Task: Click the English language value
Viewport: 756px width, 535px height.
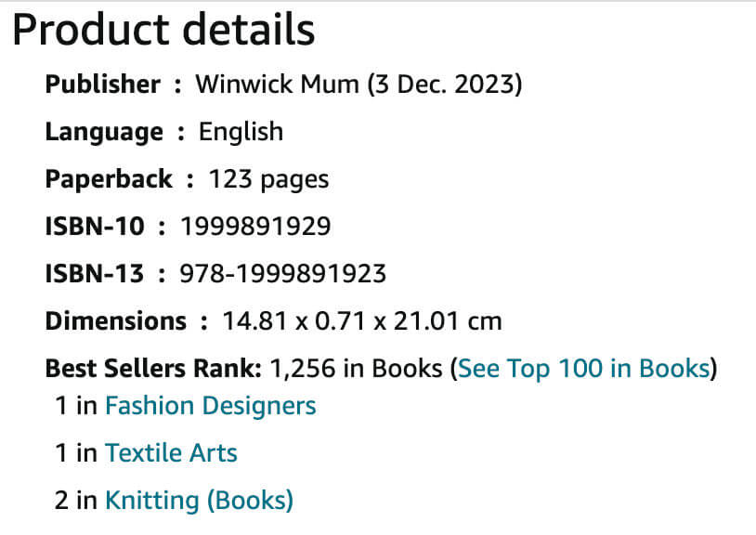Action: coord(241,132)
